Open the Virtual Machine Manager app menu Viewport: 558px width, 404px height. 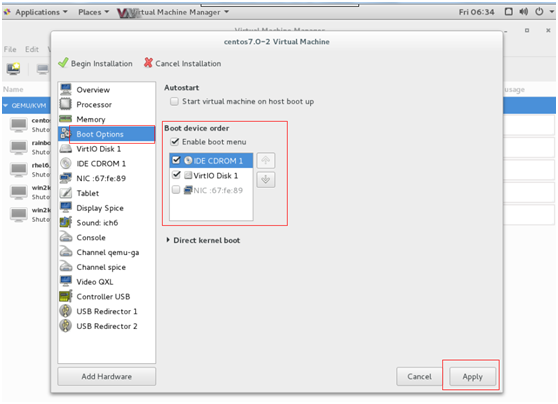click(x=173, y=12)
